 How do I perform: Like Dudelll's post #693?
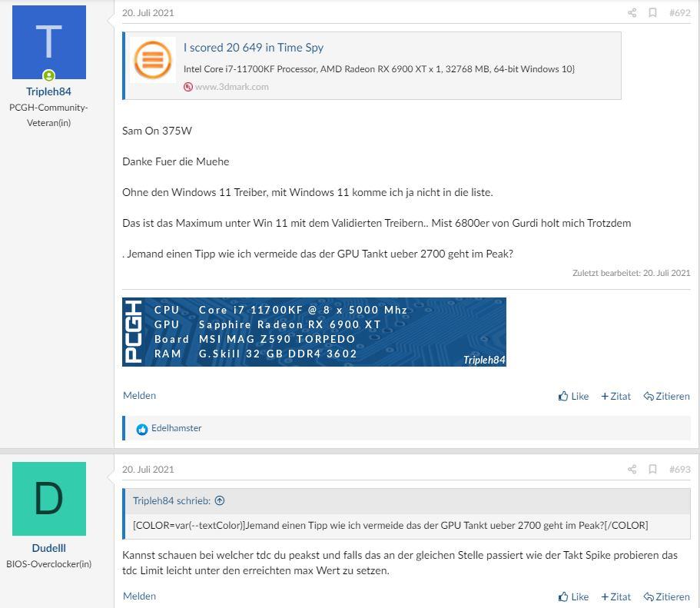coord(573,596)
